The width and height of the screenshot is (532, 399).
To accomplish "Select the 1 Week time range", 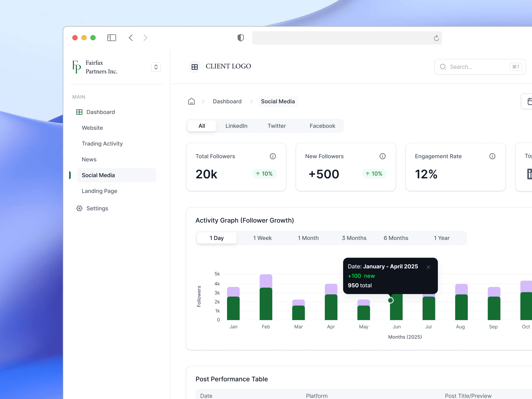I will tap(262, 238).
